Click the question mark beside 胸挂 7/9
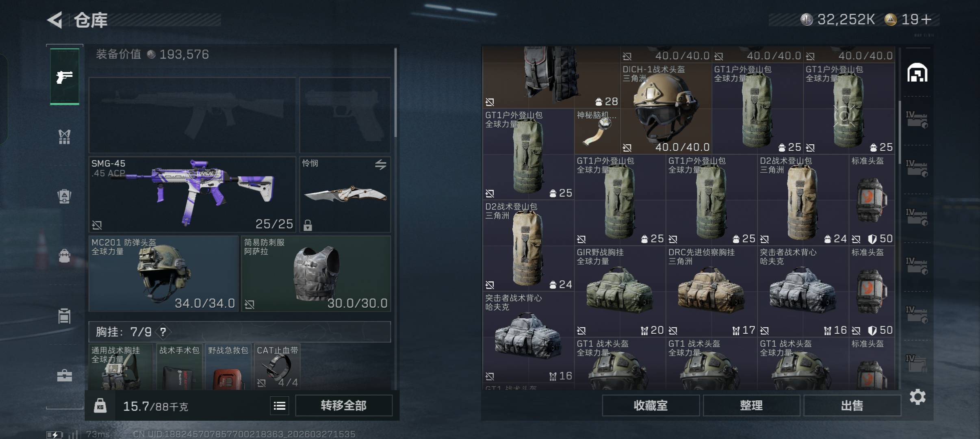The width and height of the screenshot is (980, 439). (x=163, y=332)
